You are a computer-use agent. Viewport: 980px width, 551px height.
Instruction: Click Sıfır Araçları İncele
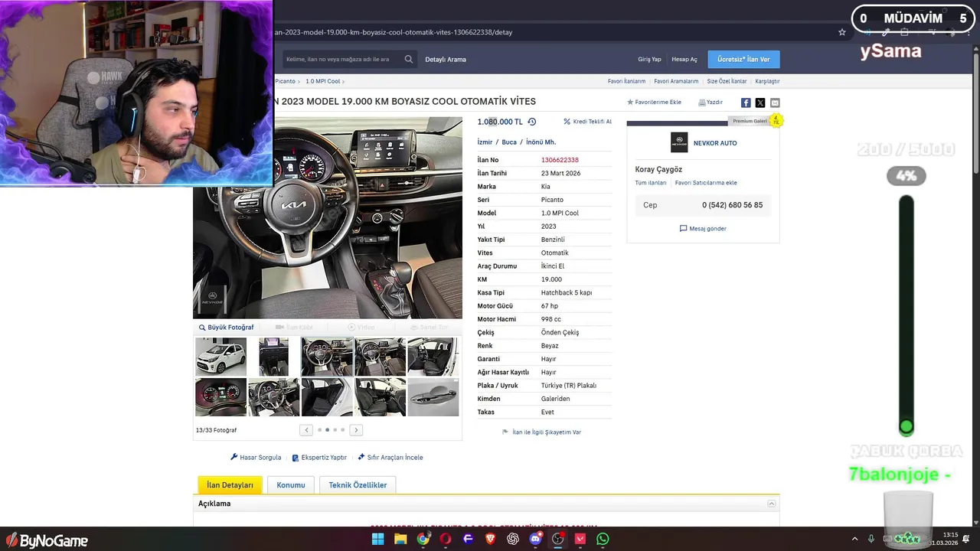(x=390, y=458)
